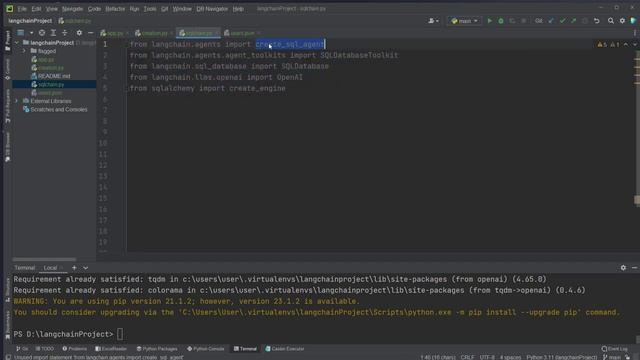Hide the terminal panel with minus icon

(634, 268)
